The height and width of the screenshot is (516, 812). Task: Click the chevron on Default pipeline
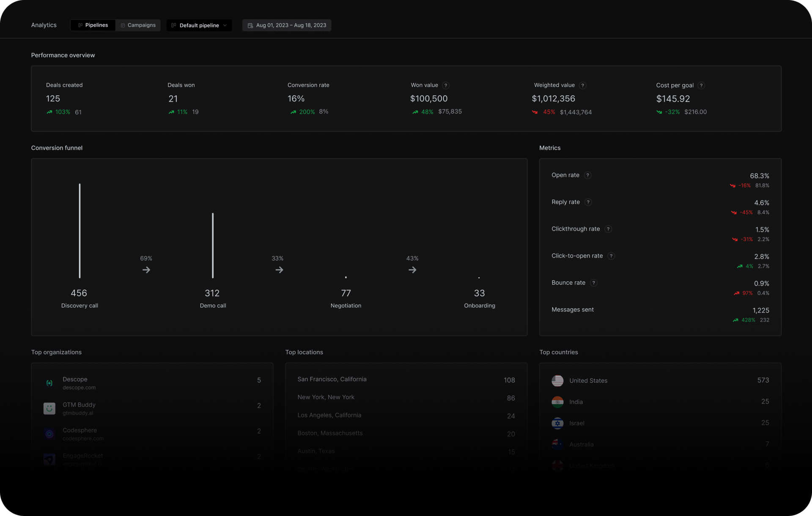tap(225, 25)
